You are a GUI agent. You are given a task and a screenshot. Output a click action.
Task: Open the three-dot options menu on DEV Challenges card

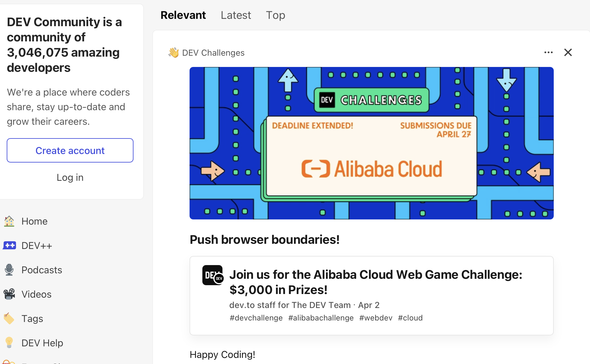click(x=549, y=52)
